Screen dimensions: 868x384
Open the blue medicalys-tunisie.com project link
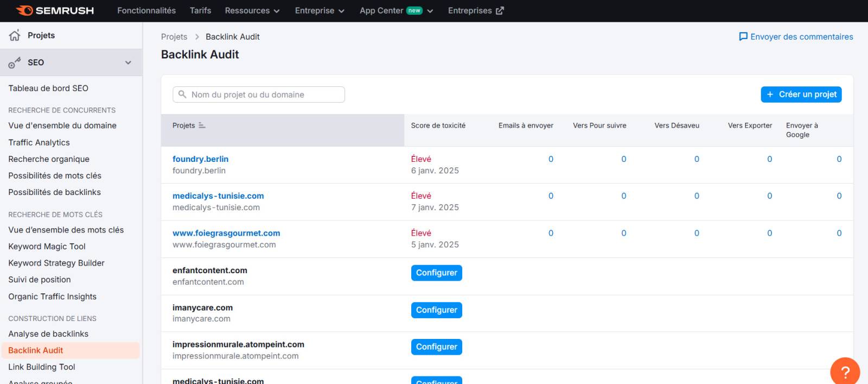[x=218, y=196]
